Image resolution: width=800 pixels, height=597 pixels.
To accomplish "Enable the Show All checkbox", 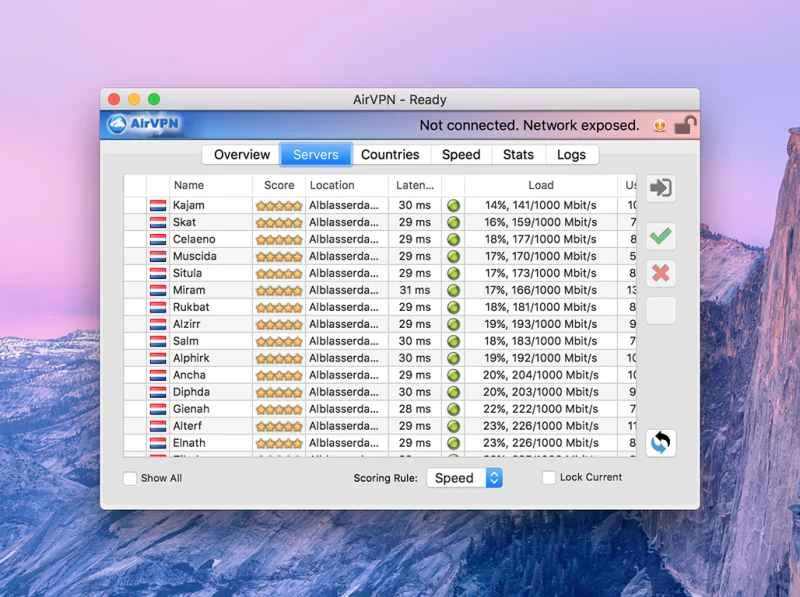I will pos(130,479).
